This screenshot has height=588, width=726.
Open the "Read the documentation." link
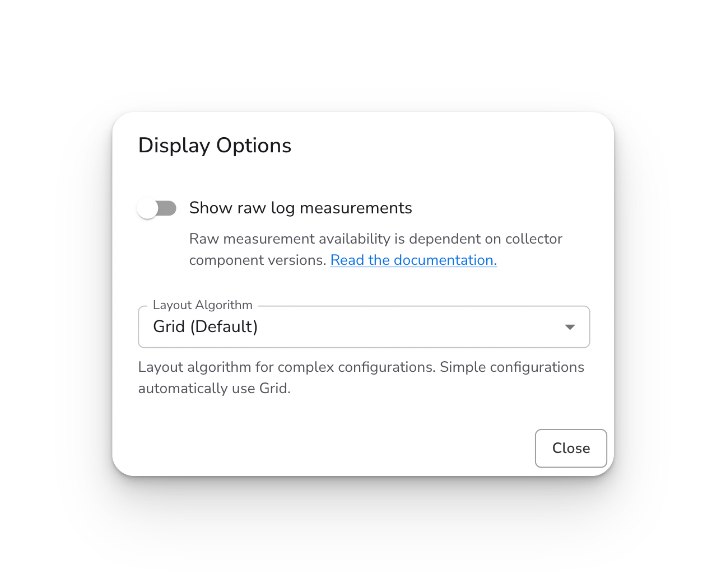pyautogui.click(x=413, y=260)
